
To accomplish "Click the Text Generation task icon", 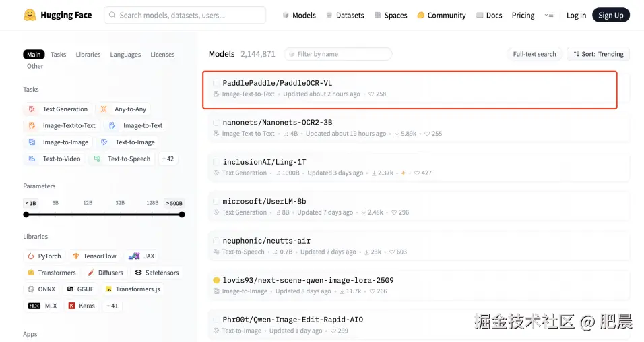I will point(32,109).
